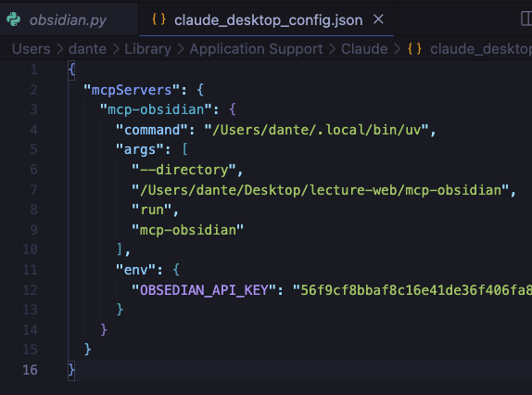
Task: Select the claude_desktop_config.json tab
Action: (x=268, y=20)
